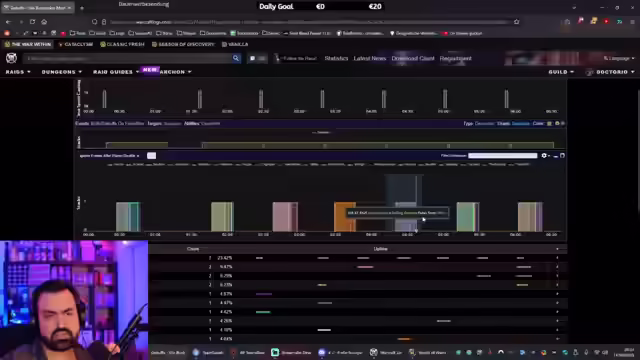This screenshot has height=360, width=640.
Task: Open Streamlabs Desktop from the taskbar
Action: coord(291,352)
